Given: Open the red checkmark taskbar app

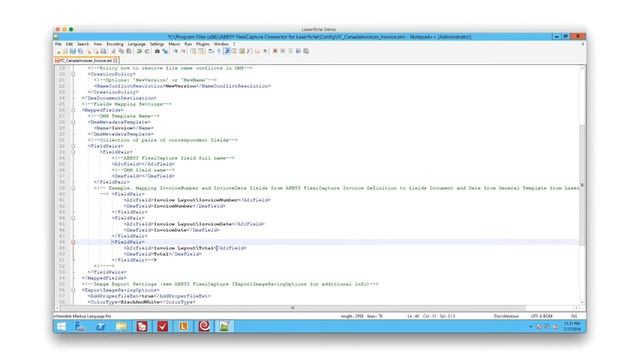Looking at the screenshot, I should point(162,326).
